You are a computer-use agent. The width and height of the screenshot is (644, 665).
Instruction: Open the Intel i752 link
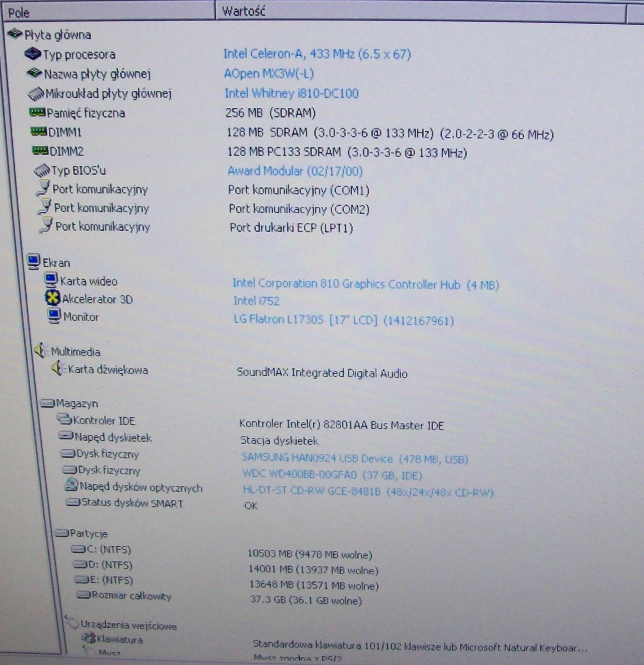pos(256,301)
